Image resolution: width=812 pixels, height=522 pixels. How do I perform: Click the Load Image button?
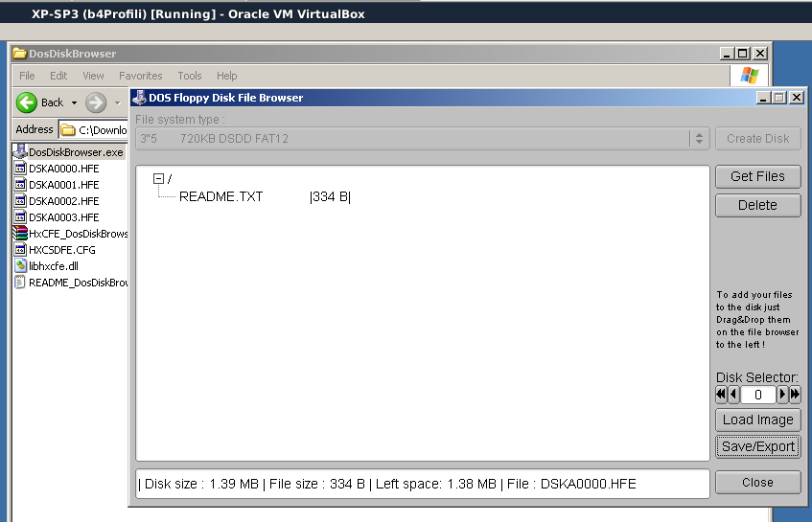click(758, 420)
